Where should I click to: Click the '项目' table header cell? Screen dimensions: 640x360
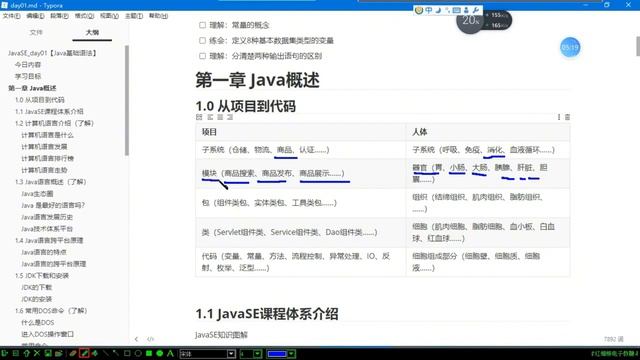(301, 132)
